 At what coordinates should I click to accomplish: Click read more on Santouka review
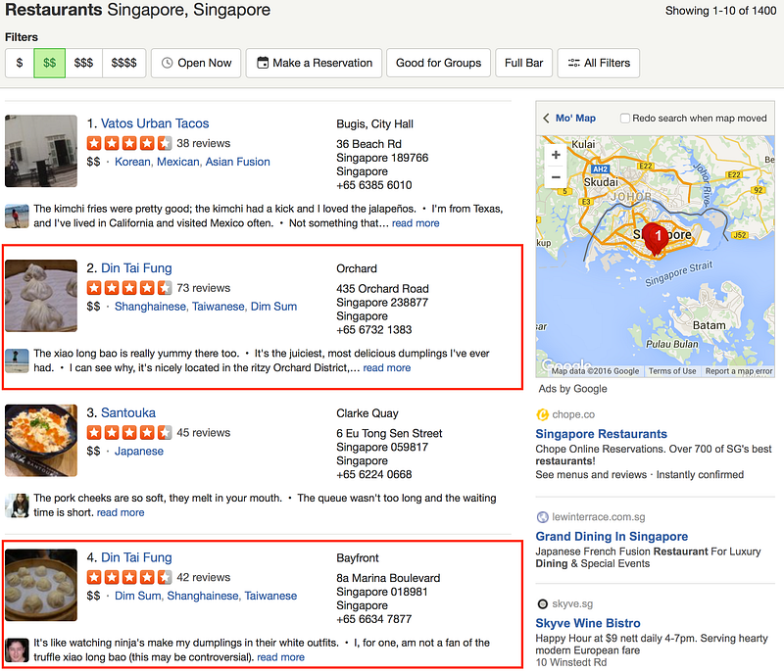click(x=121, y=512)
